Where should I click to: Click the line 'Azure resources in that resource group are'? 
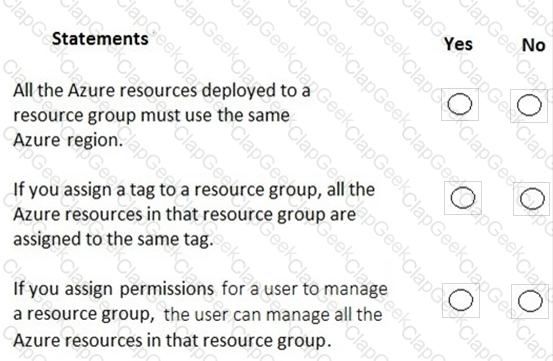pyautogui.click(x=184, y=215)
